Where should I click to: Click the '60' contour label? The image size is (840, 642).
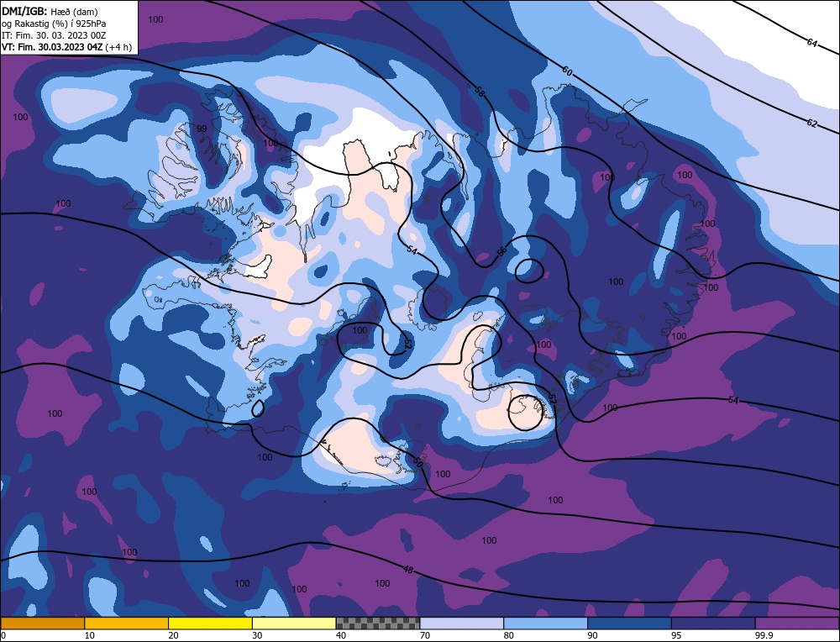(567, 71)
